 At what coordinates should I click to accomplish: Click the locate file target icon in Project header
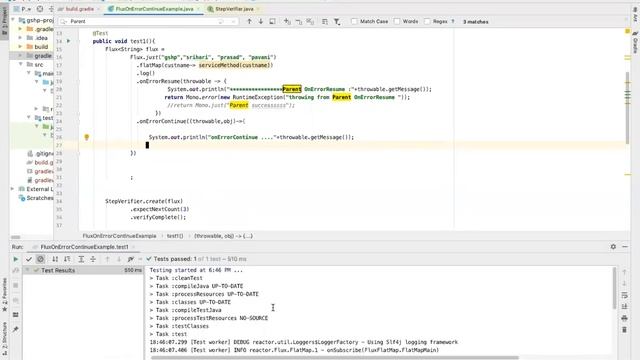tap(40, 9)
